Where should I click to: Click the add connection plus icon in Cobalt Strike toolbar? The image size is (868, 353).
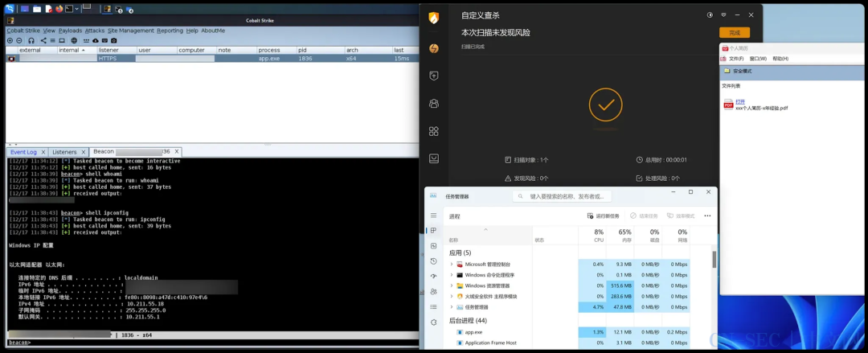[10, 40]
